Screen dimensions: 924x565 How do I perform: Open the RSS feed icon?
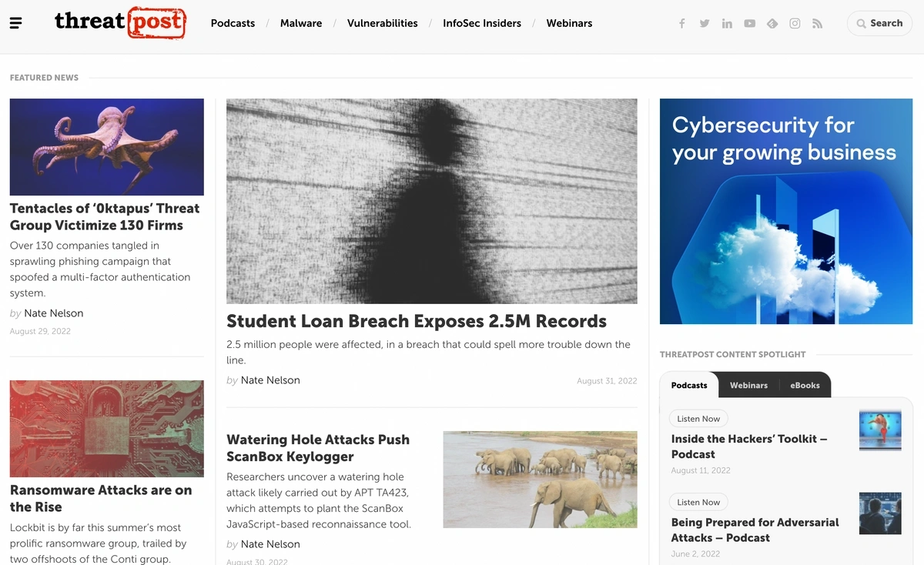click(x=817, y=23)
